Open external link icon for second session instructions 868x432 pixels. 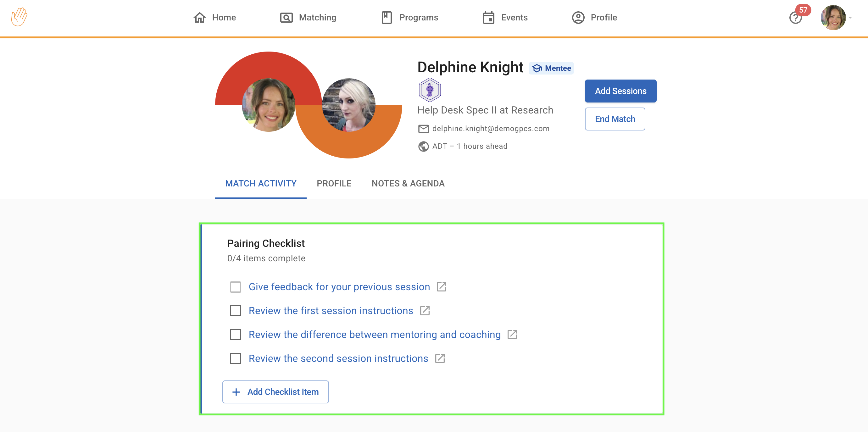point(440,358)
